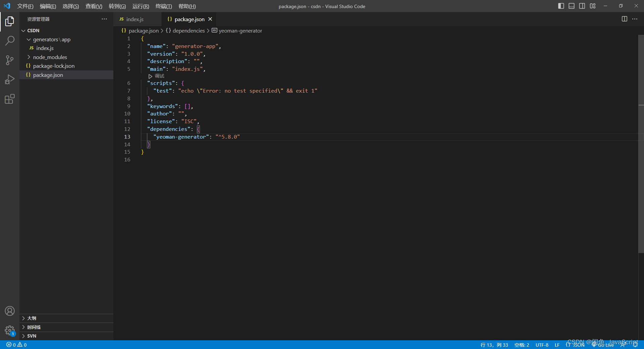The width and height of the screenshot is (644, 349).
Task: Open the Manage settings gear
Action: 10,331
